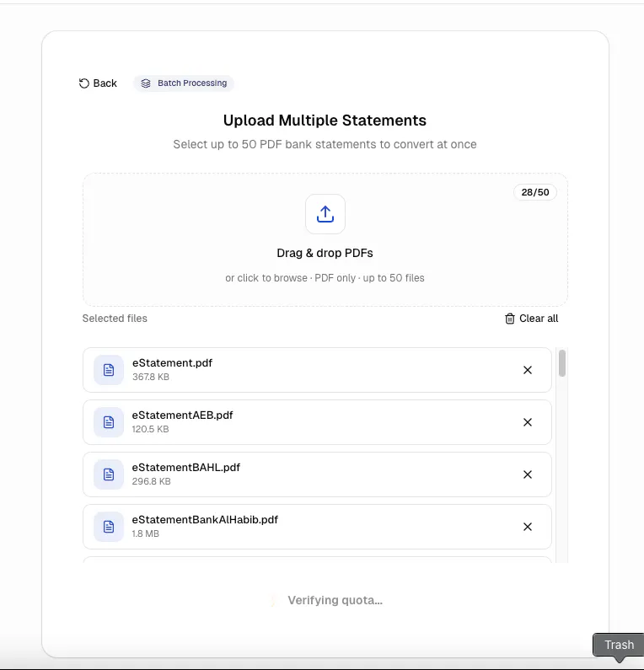Viewport: 644px width, 670px height.
Task: Remove eStatementBankAlHabib.pdf from selection
Action: point(528,527)
